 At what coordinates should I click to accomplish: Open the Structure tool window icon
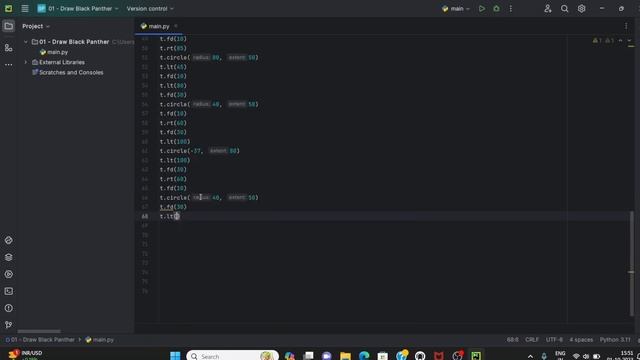9,48
